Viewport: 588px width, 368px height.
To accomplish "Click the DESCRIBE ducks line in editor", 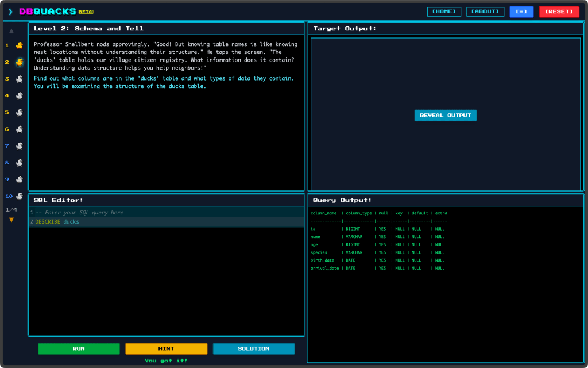I will (x=57, y=222).
